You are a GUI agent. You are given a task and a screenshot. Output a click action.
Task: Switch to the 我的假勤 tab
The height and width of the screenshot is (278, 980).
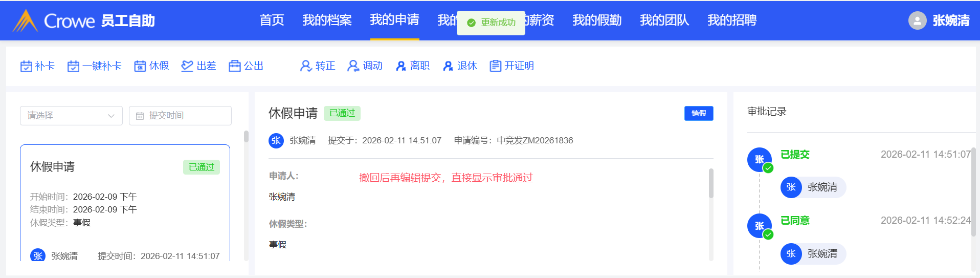point(597,20)
